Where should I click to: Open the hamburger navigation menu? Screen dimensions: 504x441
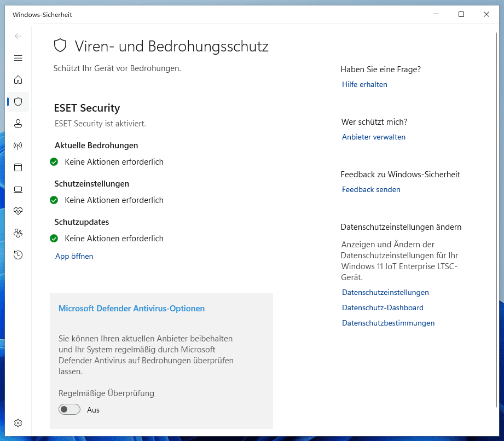coord(18,58)
